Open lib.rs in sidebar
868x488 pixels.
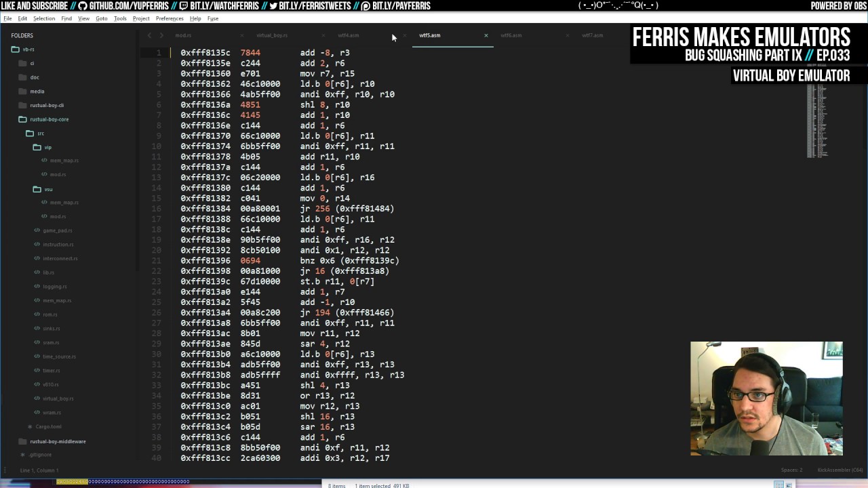click(48, 272)
